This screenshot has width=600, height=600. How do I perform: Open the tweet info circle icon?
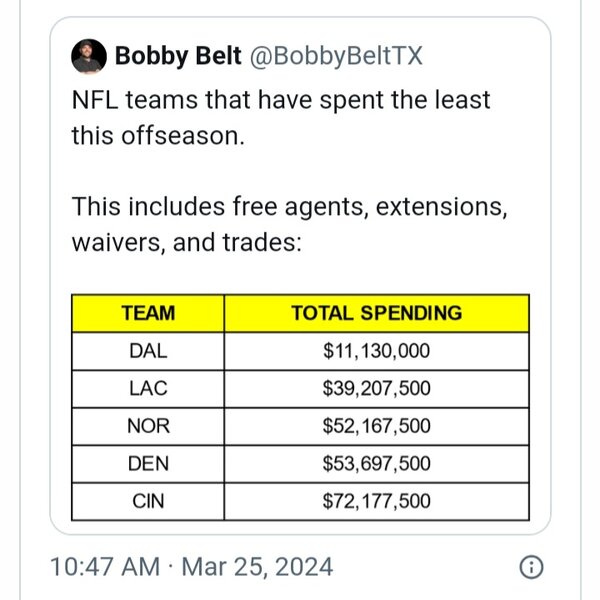[531, 567]
